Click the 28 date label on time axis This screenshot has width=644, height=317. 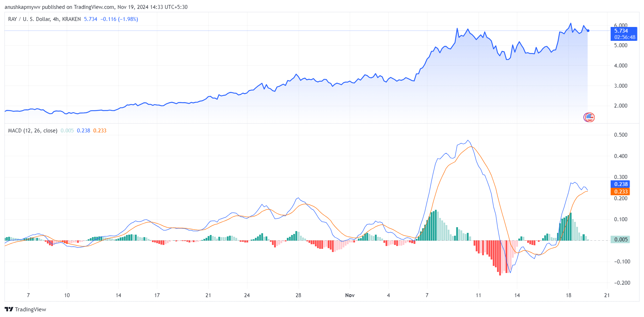[x=298, y=295]
